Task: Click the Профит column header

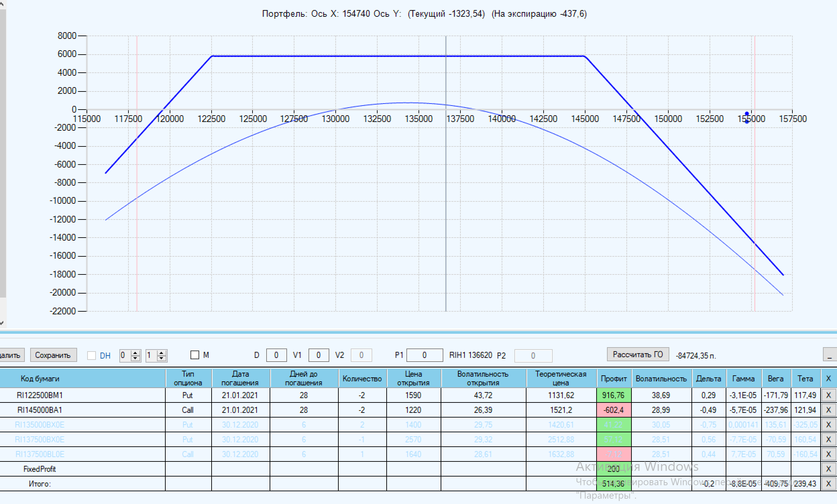Action: click(x=613, y=378)
